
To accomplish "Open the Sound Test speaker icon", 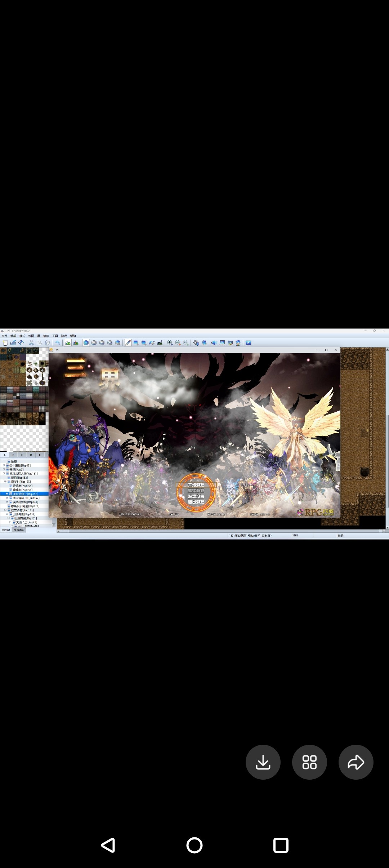I will coord(214,343).
